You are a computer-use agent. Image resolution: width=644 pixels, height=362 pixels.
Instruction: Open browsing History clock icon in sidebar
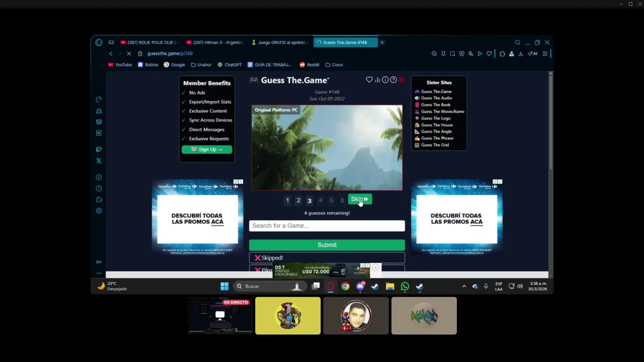99,189
